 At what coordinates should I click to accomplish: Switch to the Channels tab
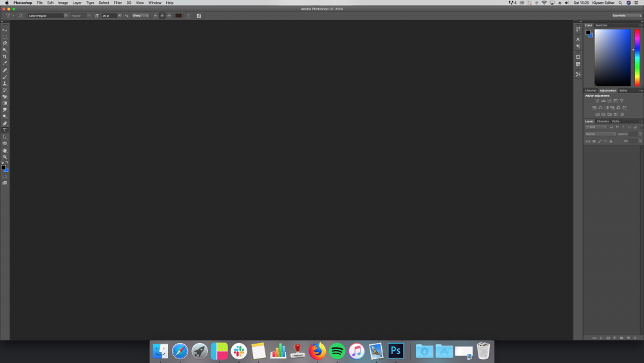coord(603,121)
